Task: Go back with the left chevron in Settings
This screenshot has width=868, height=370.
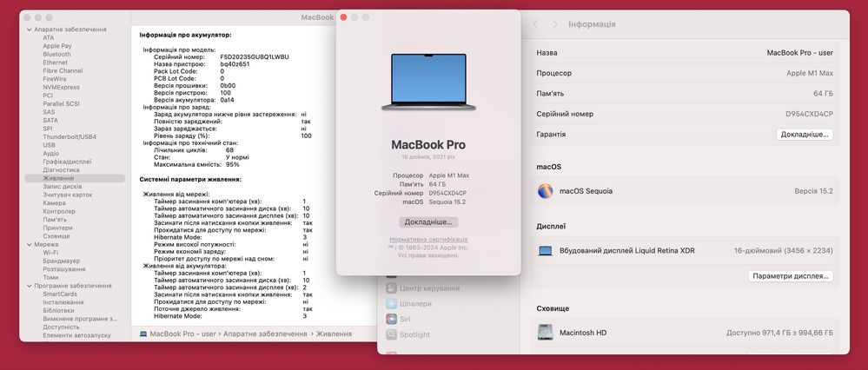Action: point(534,24)
